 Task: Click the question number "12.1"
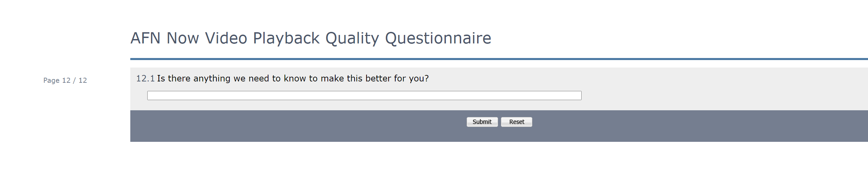coord(145,78)
